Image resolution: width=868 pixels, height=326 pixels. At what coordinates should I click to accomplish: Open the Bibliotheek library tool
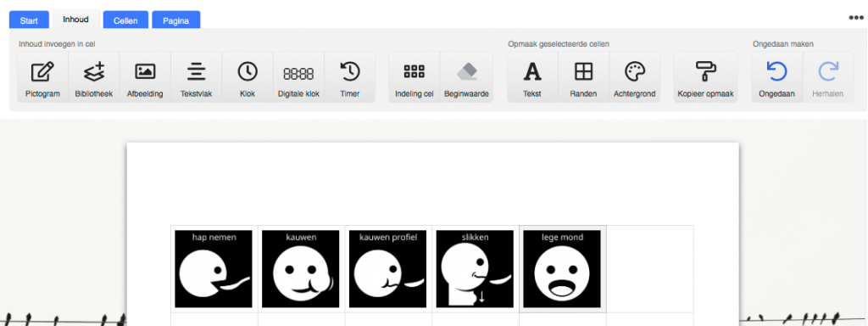click(x=93, y=77)
